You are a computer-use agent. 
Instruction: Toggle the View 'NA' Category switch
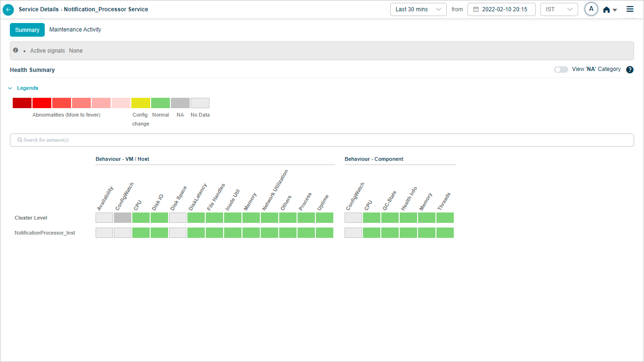(561, 70)
